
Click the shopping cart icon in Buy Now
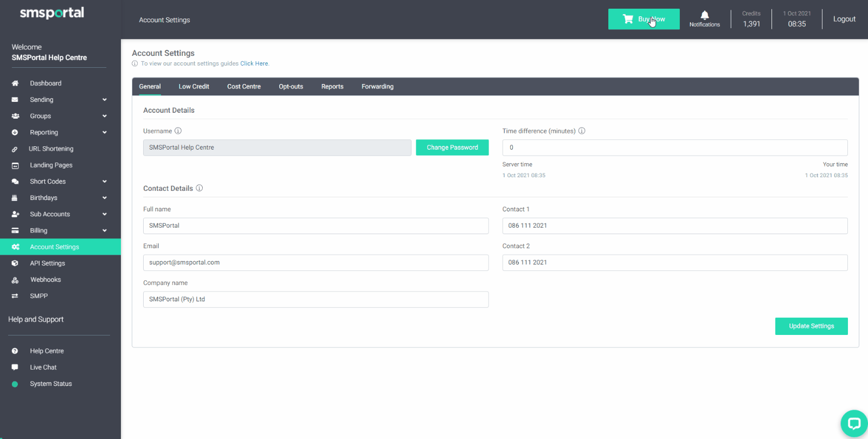(628, 19)
